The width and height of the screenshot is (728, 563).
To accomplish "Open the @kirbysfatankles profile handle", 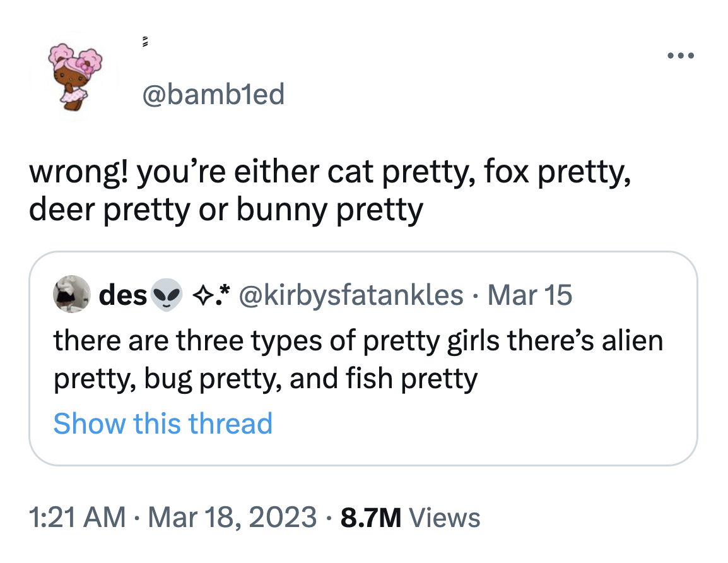I will (x=351, y=295).
